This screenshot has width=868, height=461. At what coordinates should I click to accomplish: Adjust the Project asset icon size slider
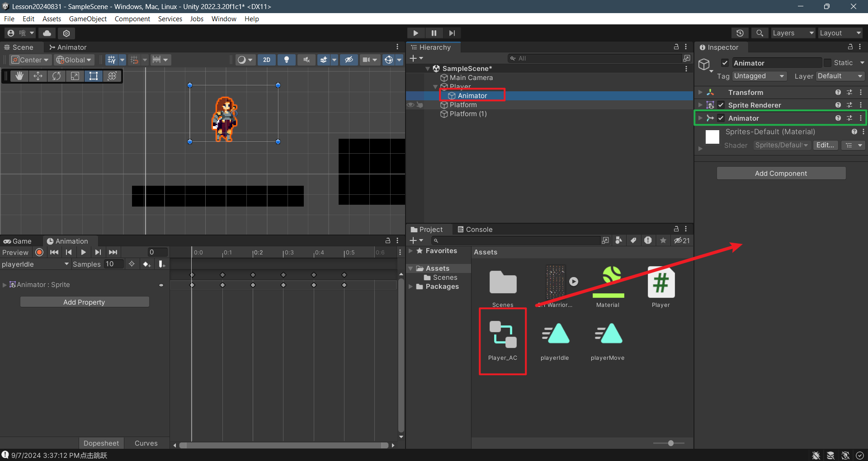point(670,443)
